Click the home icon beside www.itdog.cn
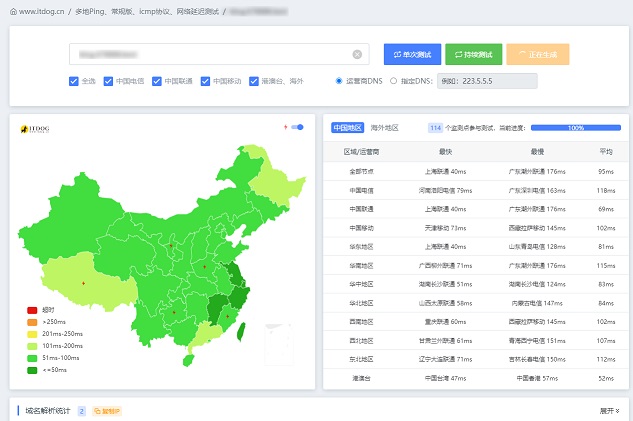The image size is (633, 421). (x=13, y=12)
